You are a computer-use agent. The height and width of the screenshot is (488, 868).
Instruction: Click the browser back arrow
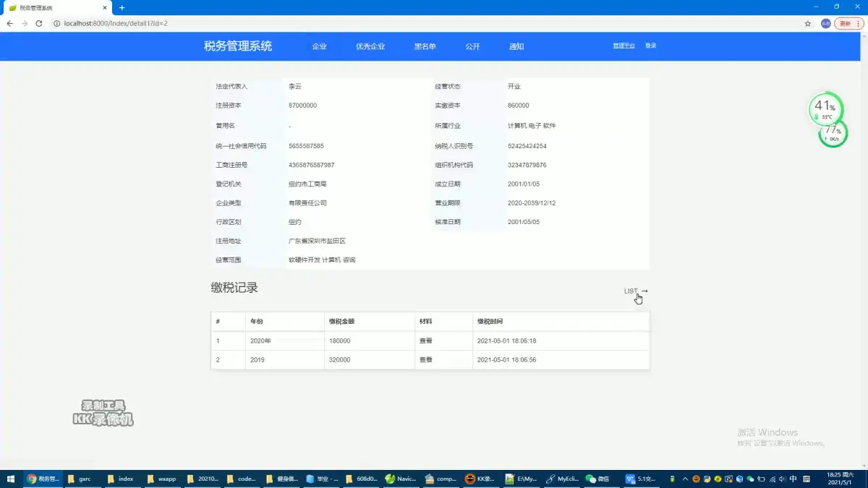point(11,23)
